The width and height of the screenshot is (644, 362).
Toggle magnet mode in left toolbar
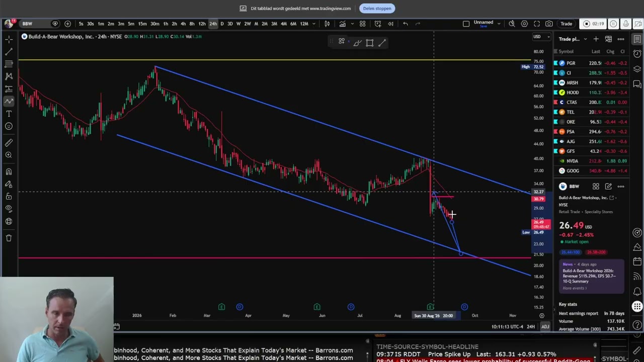click(x=9, y=172)
